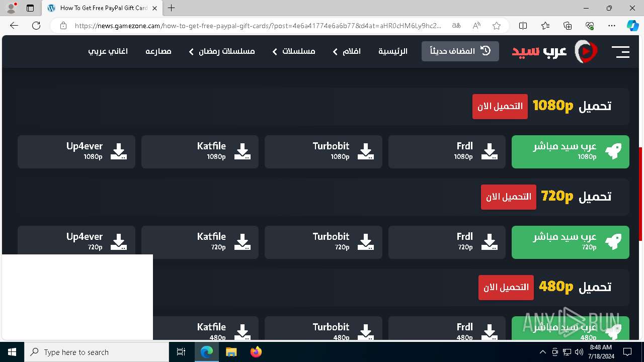Open Collections icon
644x362 pixels.
[x=568, y=26]
